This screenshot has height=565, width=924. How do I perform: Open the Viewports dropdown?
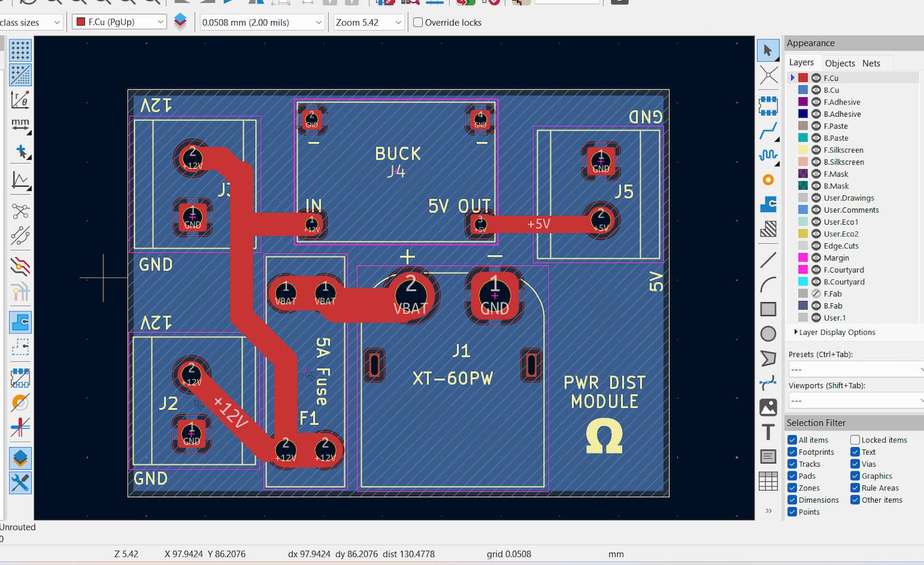pyautogui.click(x=856, y=400)
